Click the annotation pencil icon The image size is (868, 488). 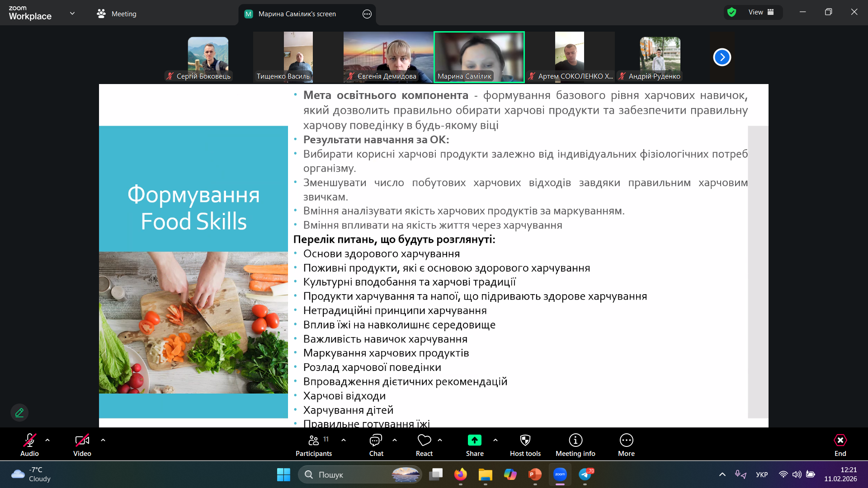[19, 413]
